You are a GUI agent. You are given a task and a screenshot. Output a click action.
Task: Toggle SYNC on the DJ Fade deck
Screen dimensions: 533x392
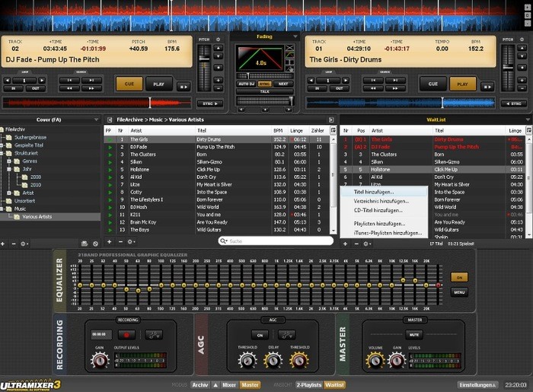[209, 104]
